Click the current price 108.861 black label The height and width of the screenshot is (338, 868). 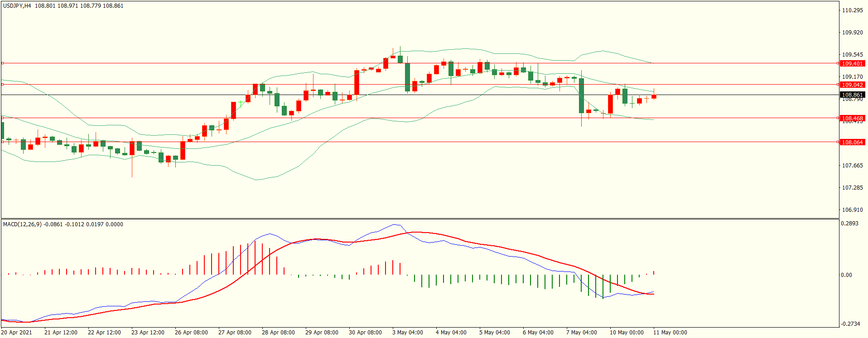click(852, 95)
